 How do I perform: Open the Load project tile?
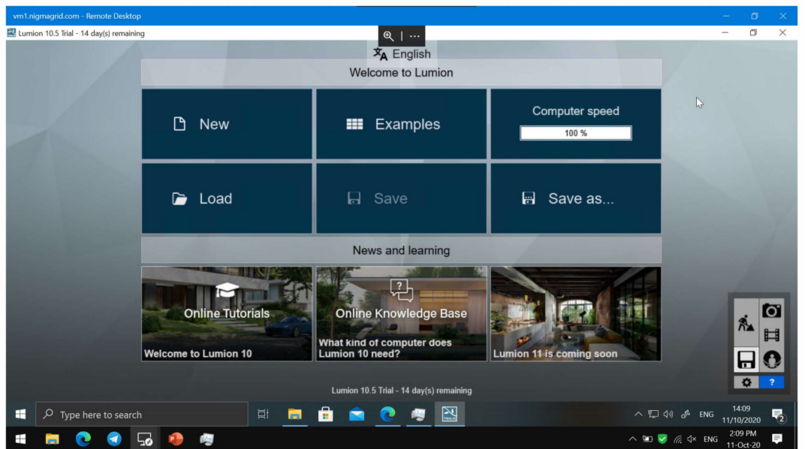pyautogui.click(x=226, y=198)
